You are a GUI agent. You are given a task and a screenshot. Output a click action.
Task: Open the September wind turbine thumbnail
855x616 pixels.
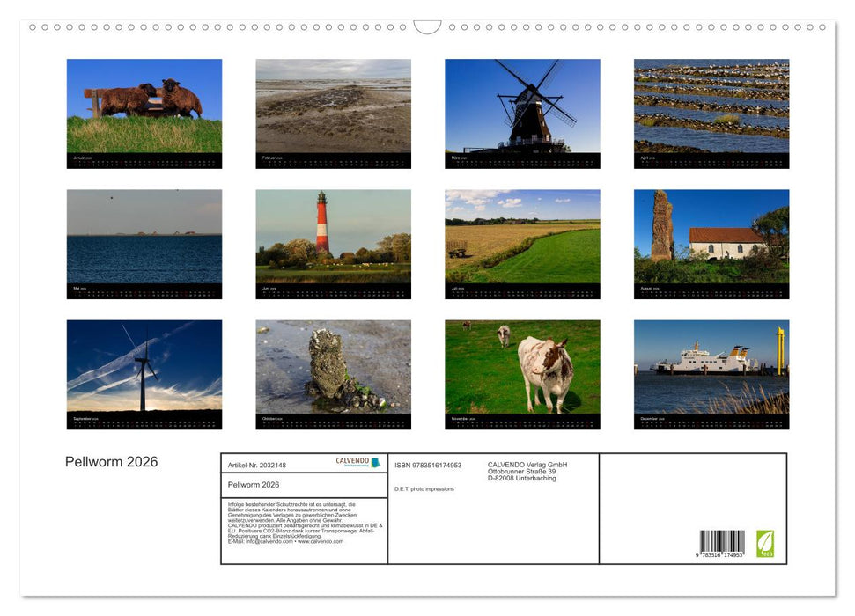144,368
